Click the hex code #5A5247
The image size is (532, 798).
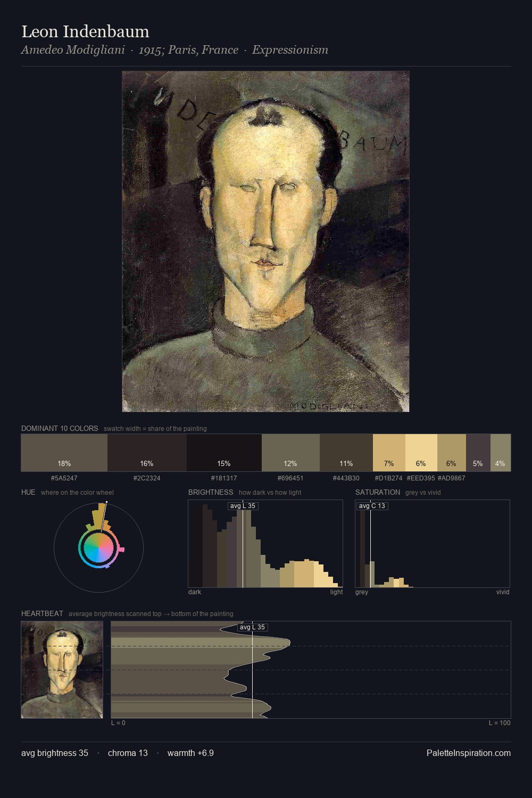[x=64, y=478]
